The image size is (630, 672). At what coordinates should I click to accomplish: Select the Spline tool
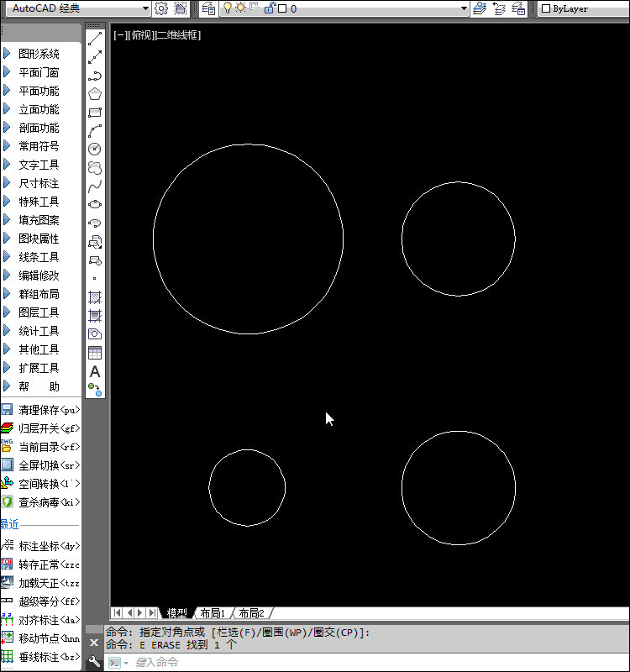pyautogui.click(x=95, y=186)
